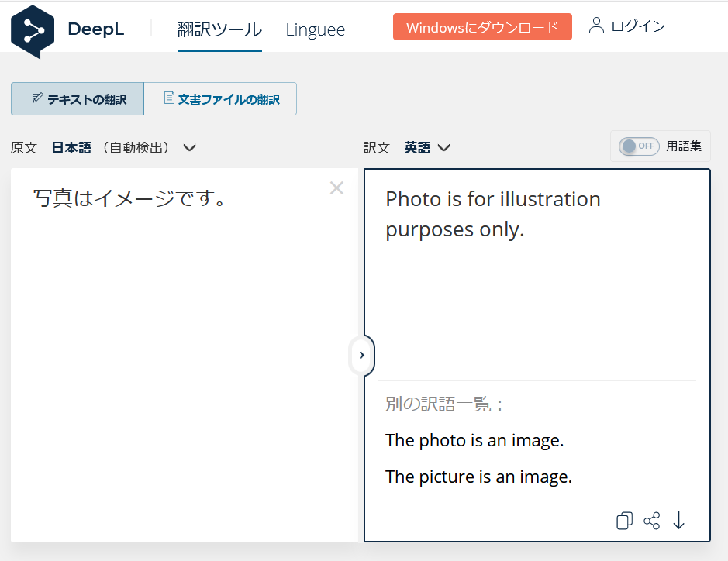Select the 翻訳ツール tab

219,29
